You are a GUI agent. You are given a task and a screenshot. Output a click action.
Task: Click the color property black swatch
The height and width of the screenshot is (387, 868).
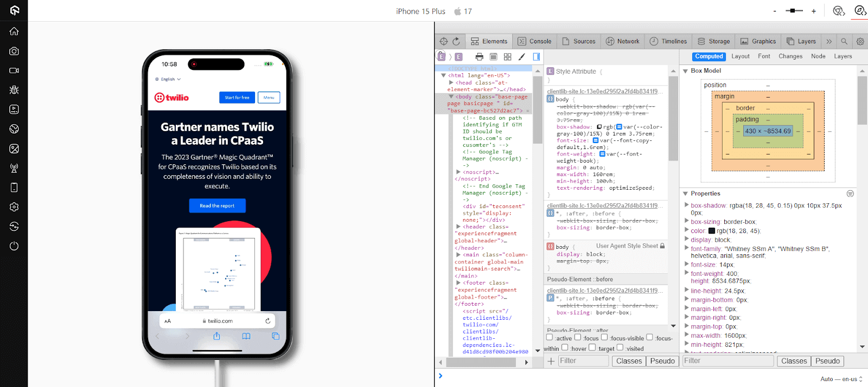pos(712,231)
